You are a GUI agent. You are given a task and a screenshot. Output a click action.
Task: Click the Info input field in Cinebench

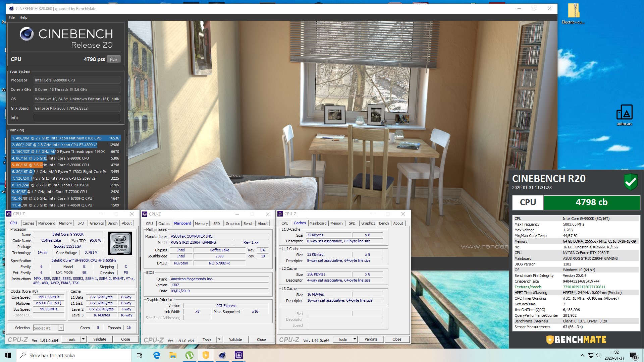tap(77, 118)
